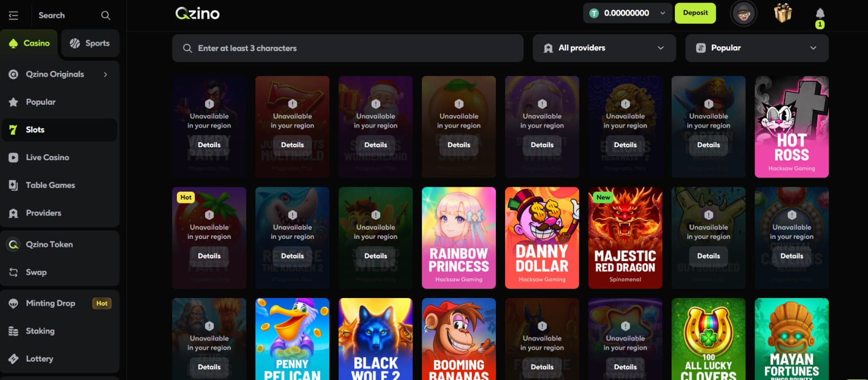Open the user profile avatar
This screenshot has width=868, height=380.
point(744,13)
